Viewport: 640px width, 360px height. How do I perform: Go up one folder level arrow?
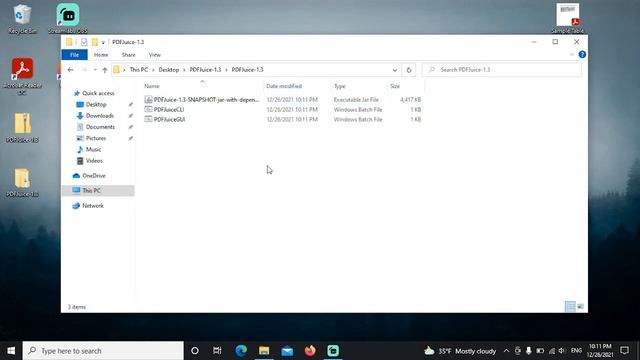point(105,70)
